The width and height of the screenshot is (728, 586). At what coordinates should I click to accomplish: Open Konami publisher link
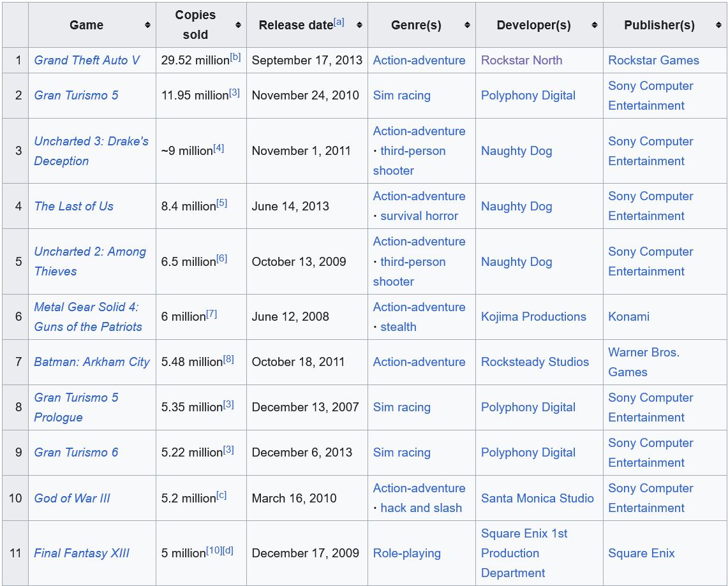tap(628, 317)
